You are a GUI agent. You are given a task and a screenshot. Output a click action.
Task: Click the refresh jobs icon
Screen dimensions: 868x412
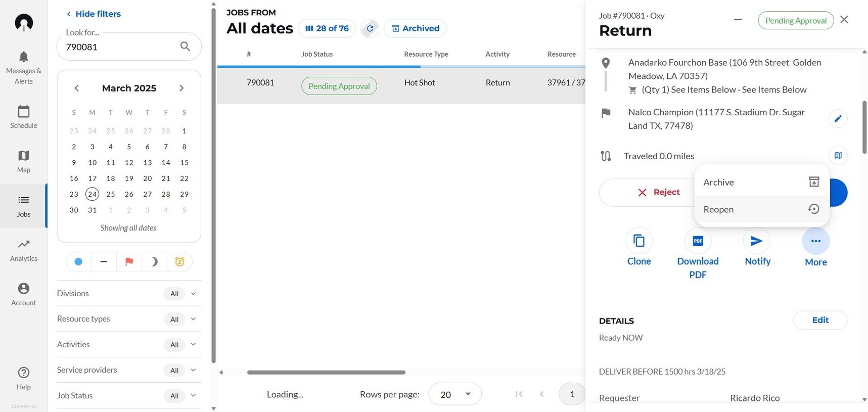pos(370,29)
